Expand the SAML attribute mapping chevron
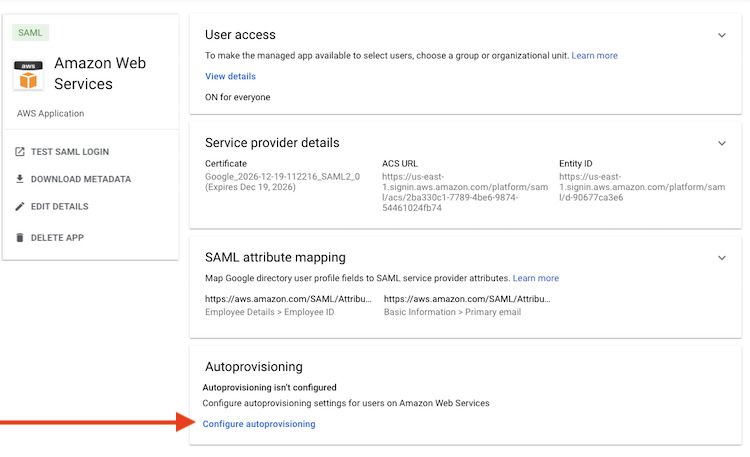This screenshot has height=457, width=750. coord(722,257)
